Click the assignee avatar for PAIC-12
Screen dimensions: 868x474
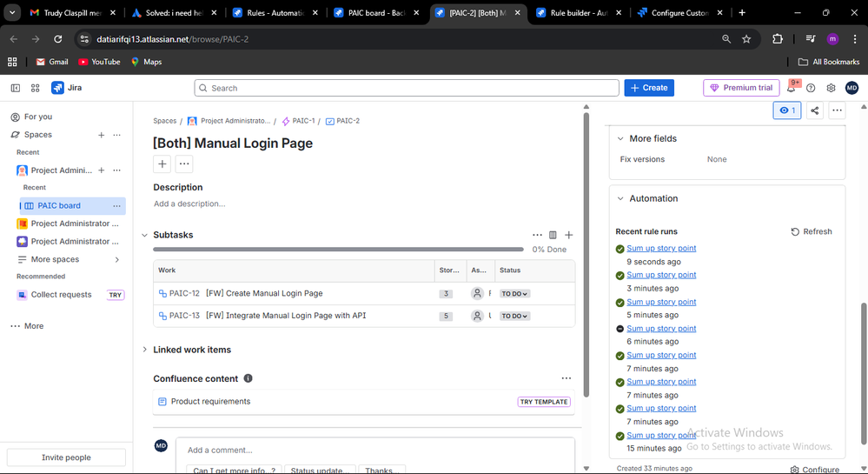point(477,293)
